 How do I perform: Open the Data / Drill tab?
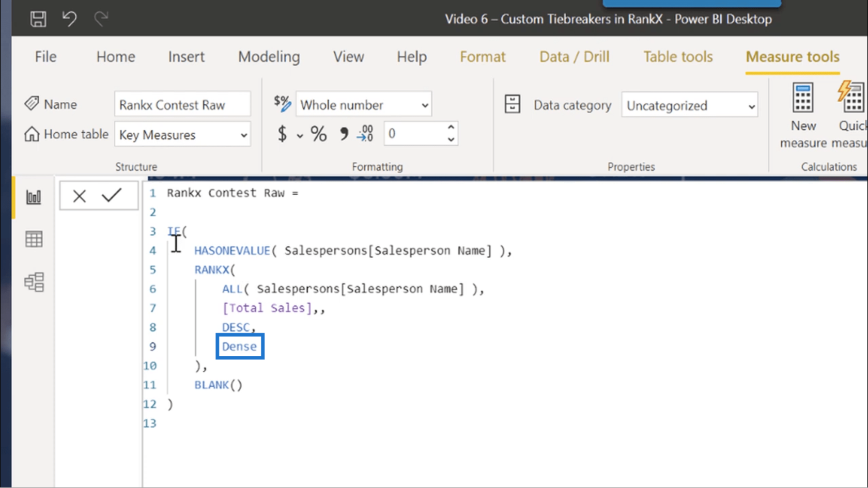pyautogui.click(x=575, y=57)
